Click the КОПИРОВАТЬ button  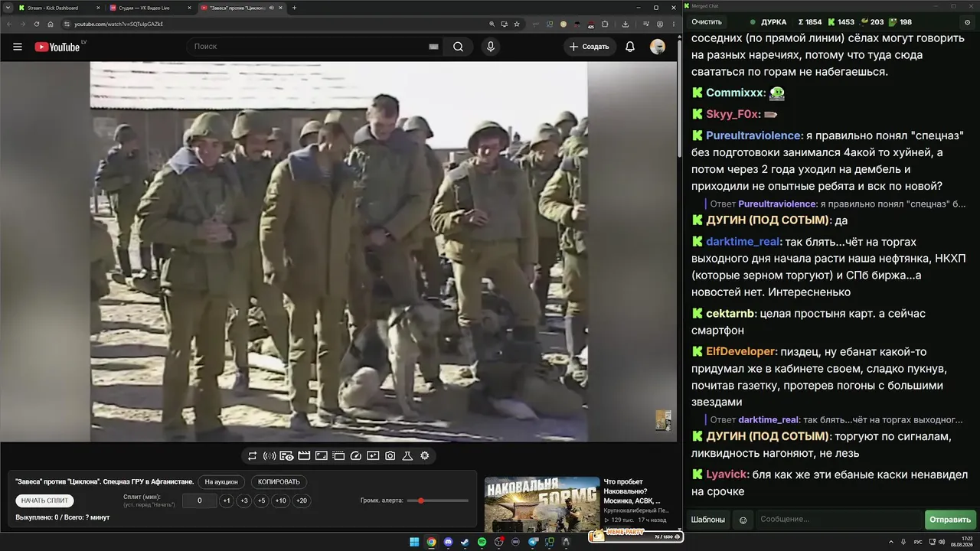(x=279, y=482)
